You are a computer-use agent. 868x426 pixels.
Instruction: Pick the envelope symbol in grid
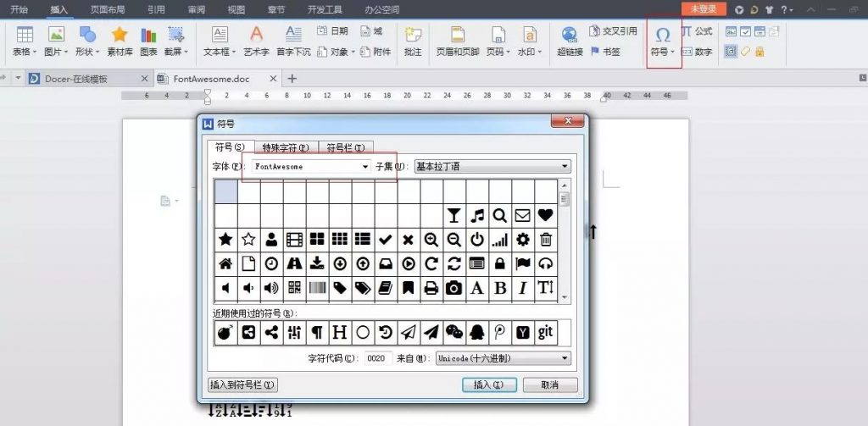tap(522, 215)
